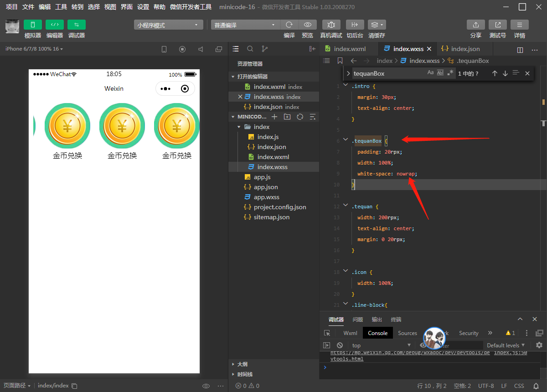
Task: Click the simulator rotate device icon
Action: point(164,49)
